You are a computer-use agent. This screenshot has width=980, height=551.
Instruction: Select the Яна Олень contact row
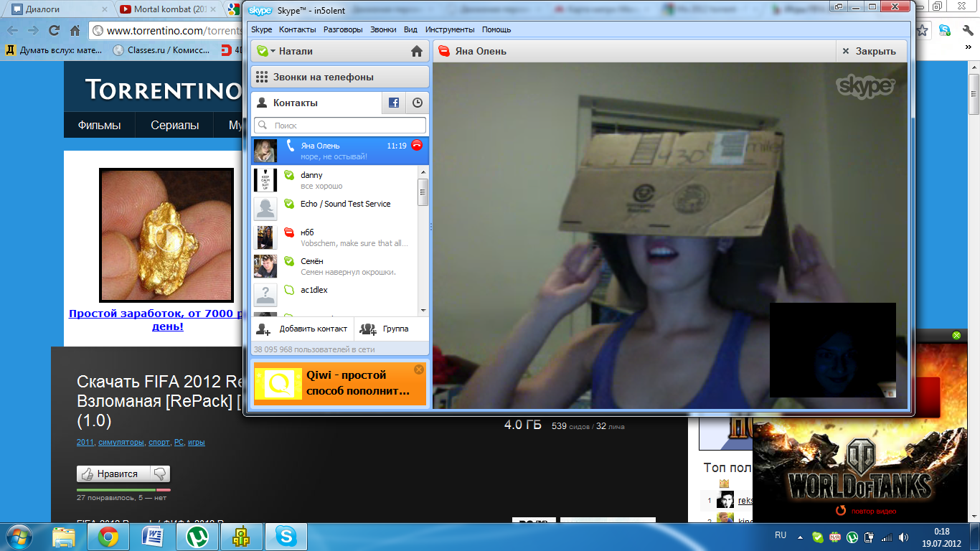coord(340,151)
